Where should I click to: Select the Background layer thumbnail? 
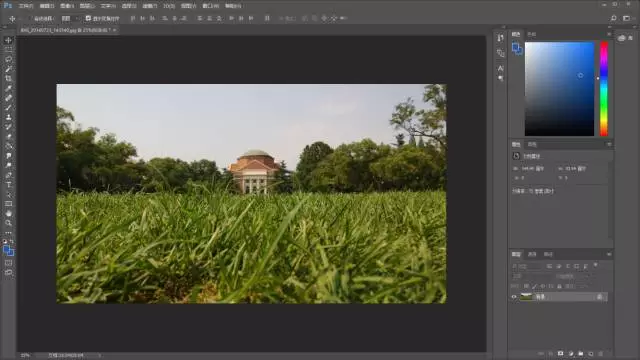pyautogui.click(x=526, y=297)
